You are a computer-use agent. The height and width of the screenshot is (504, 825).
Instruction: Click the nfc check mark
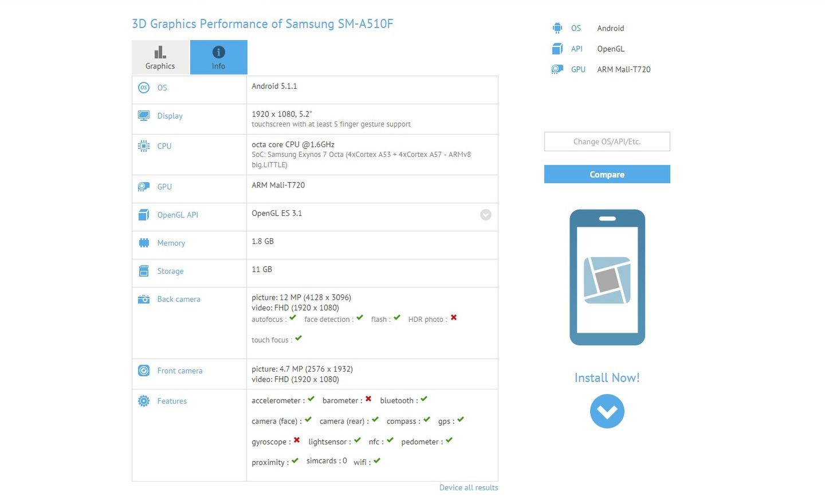(390, 440)
